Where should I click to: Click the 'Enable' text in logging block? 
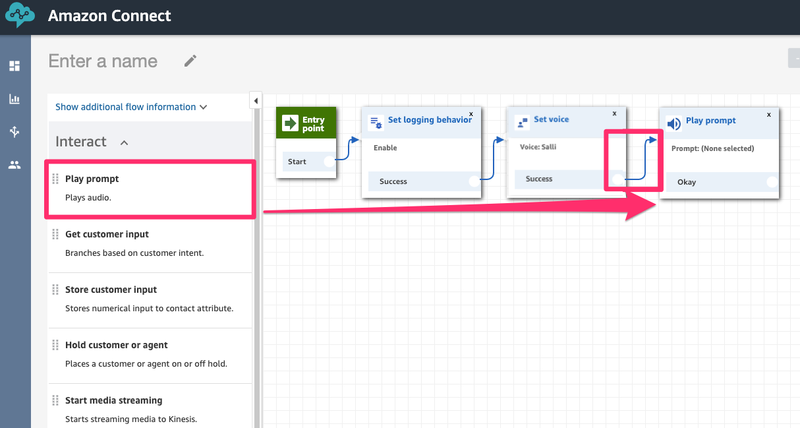coord(385,148)
